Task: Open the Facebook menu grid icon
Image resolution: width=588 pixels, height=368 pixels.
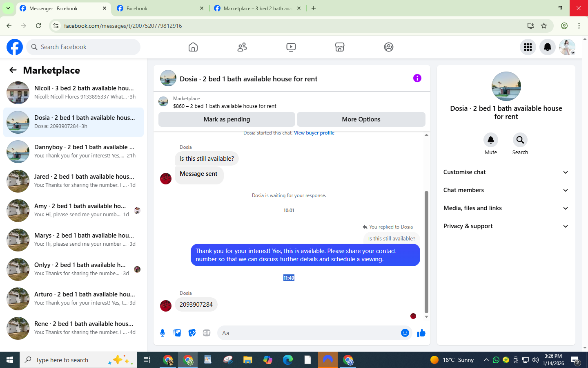Action: pos(528,47)
